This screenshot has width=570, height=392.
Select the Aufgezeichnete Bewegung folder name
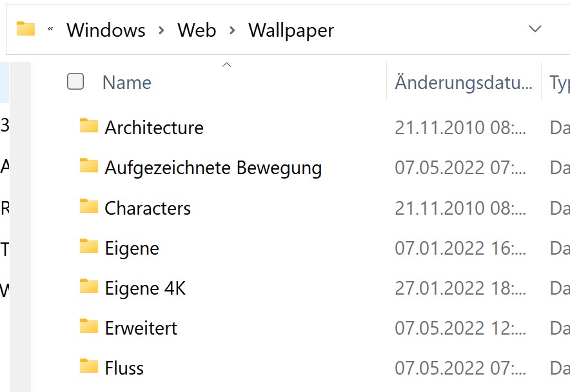coord(213,168)
